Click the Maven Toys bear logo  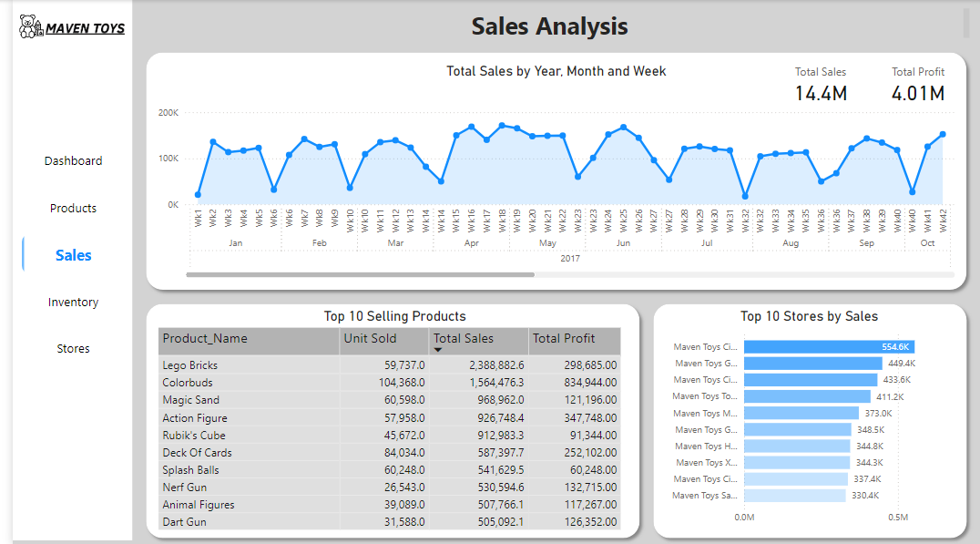coord(31,27)
